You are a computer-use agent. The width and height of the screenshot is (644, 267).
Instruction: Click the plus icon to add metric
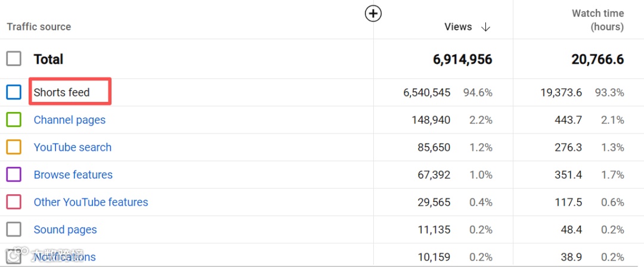point(373,14)
